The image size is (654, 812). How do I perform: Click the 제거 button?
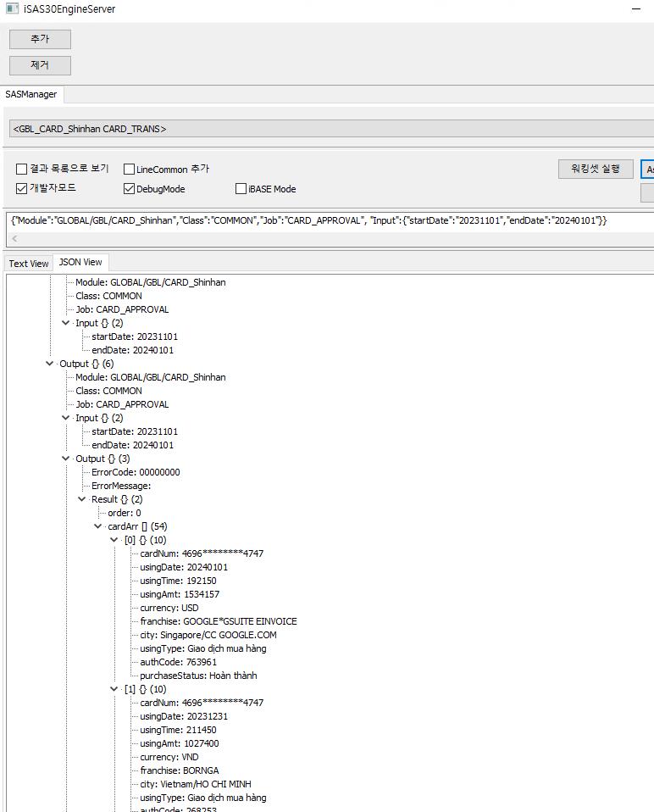point(40,65)
